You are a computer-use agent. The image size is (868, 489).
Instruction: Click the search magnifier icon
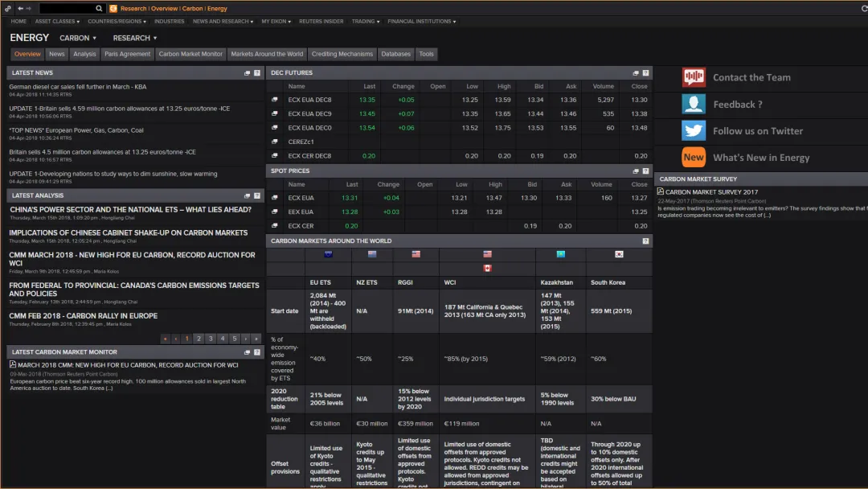click(99, 9)
